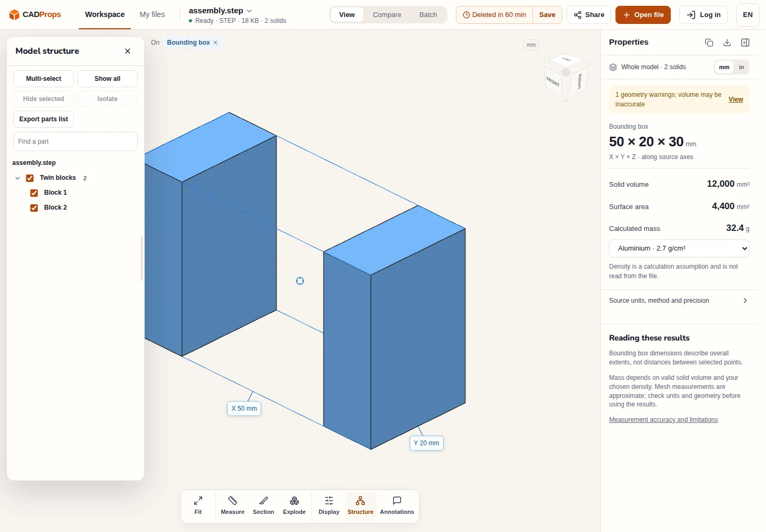Click the Export parts list button
This screenshot has width=766, height=532.
coord(44,119)
